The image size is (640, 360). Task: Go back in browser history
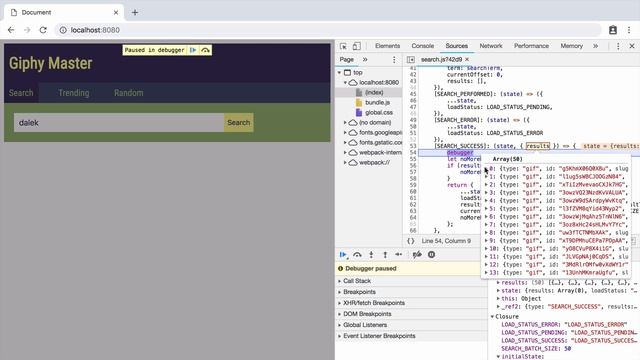(x=11, y=30)
